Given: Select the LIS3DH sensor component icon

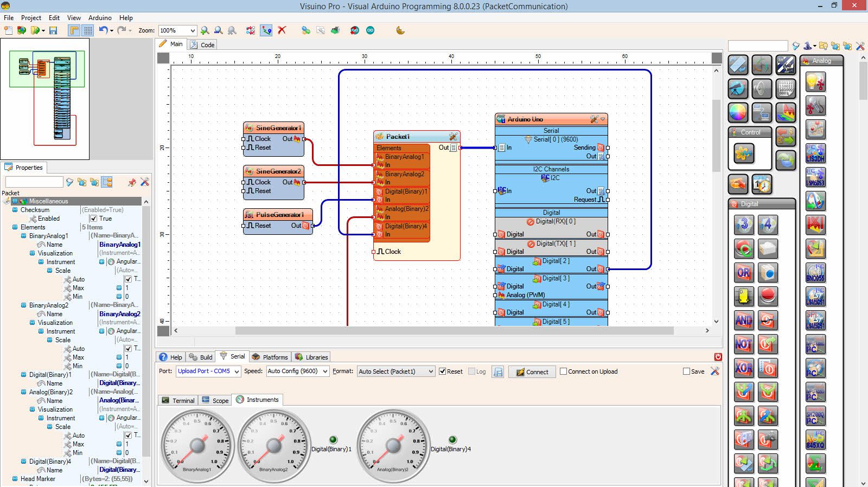Looking at the screenshot, I should coord(815,153).
